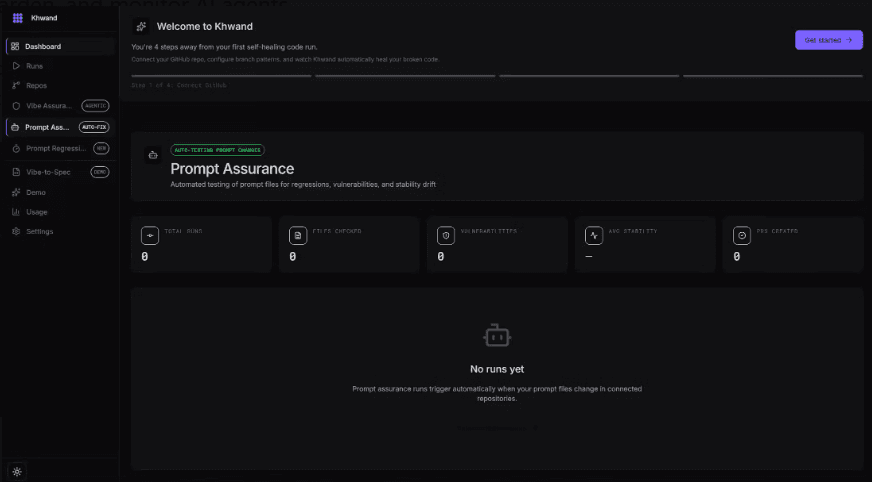
Task: Click the Khwand brand name in sidebar
Action: tap(44, 18)
